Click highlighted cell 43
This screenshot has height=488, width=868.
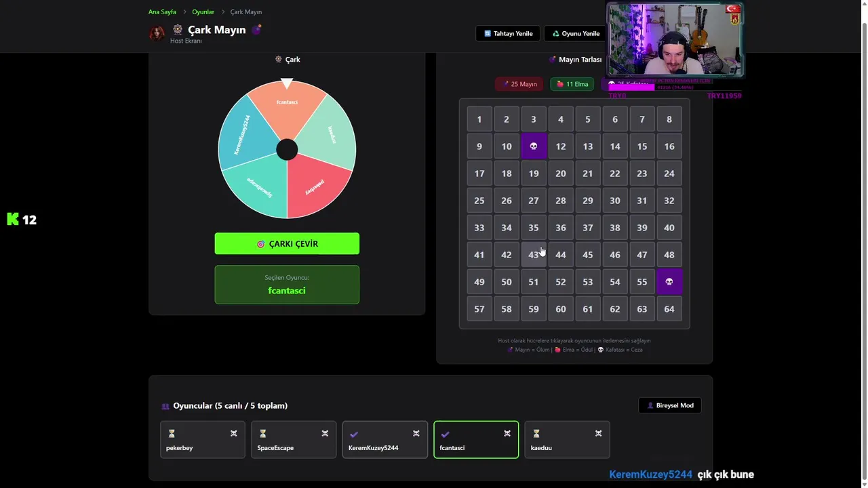(534, 255)
